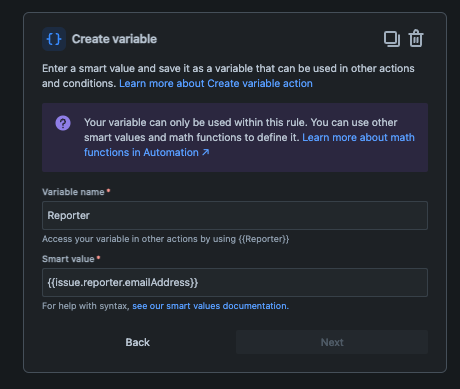Click the Next button

tap(332, 342)
